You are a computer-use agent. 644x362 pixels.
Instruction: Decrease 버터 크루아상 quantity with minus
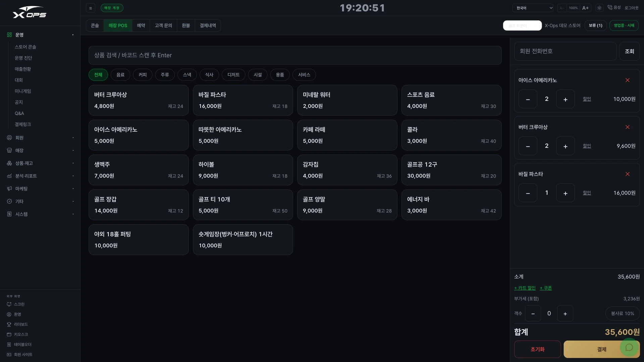click(x=528, y=146)
